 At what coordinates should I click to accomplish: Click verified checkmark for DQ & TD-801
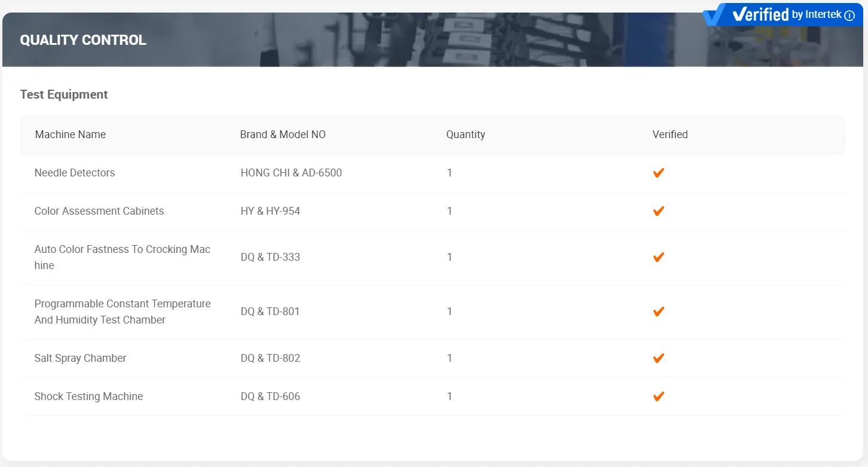(x=659, y=312)
